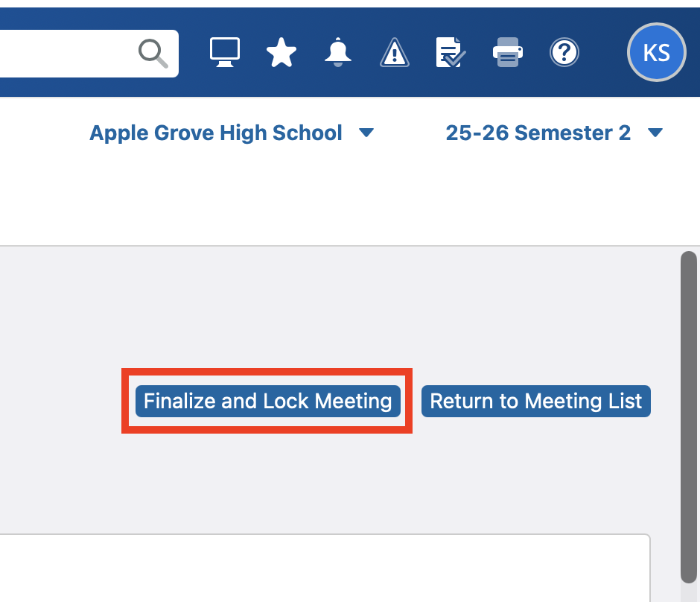The width and height of the screenshot is (700, 602).
Task: Click into the search input field
Action: [x=67, y=53]
